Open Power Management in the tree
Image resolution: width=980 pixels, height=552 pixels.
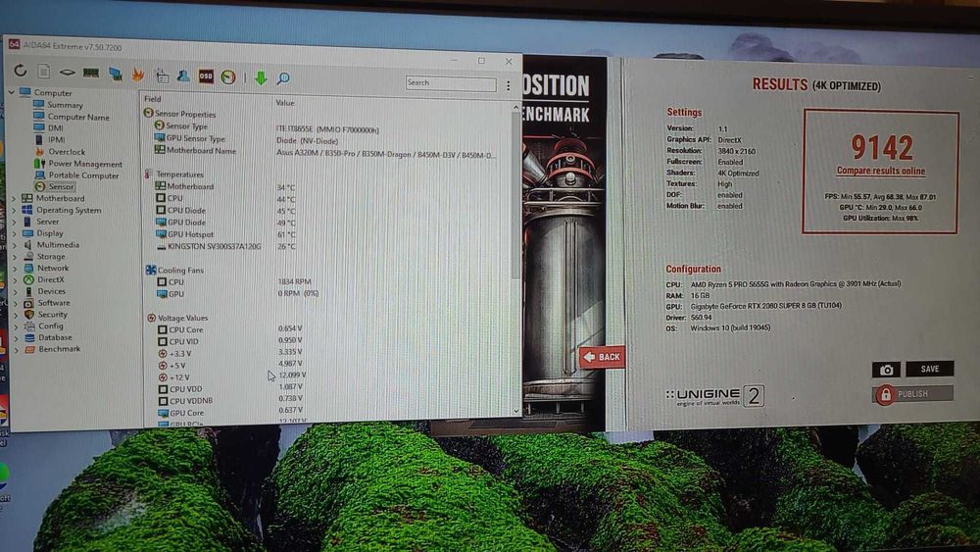click(85, 164)
